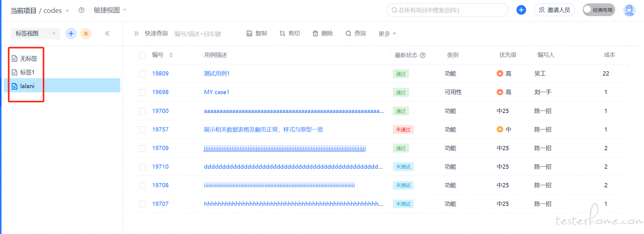
Task: Click the blue plus button beside search bar
Action: coord(521,10)
